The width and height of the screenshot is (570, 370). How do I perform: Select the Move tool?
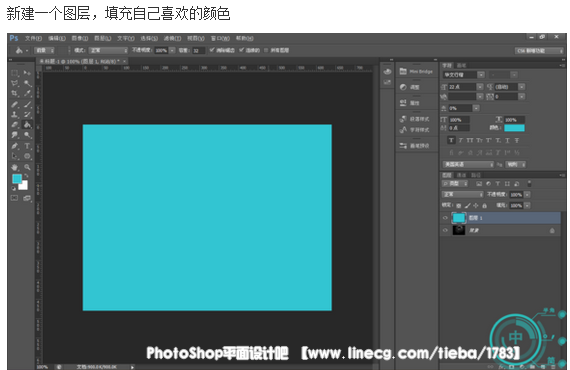[x=27, y=73]
